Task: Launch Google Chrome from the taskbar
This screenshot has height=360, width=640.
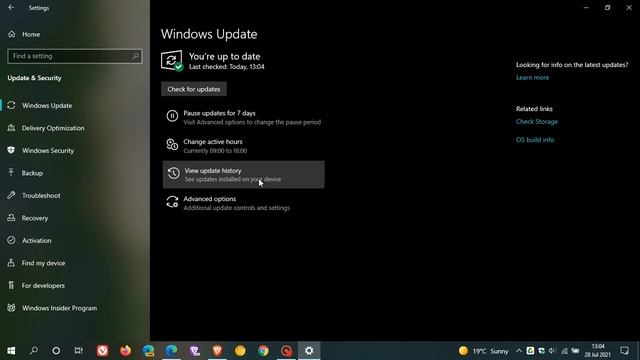Action: [x=263, y=351]
